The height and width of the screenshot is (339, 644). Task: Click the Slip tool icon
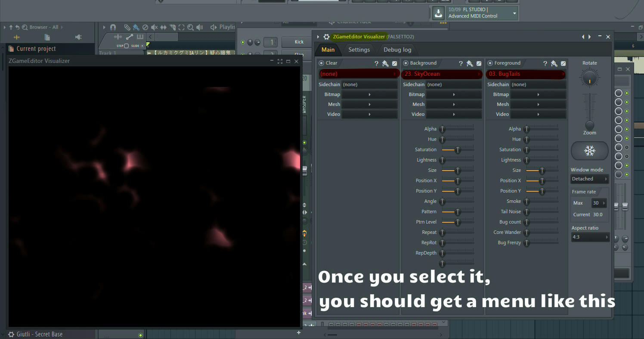coord(164,27)
